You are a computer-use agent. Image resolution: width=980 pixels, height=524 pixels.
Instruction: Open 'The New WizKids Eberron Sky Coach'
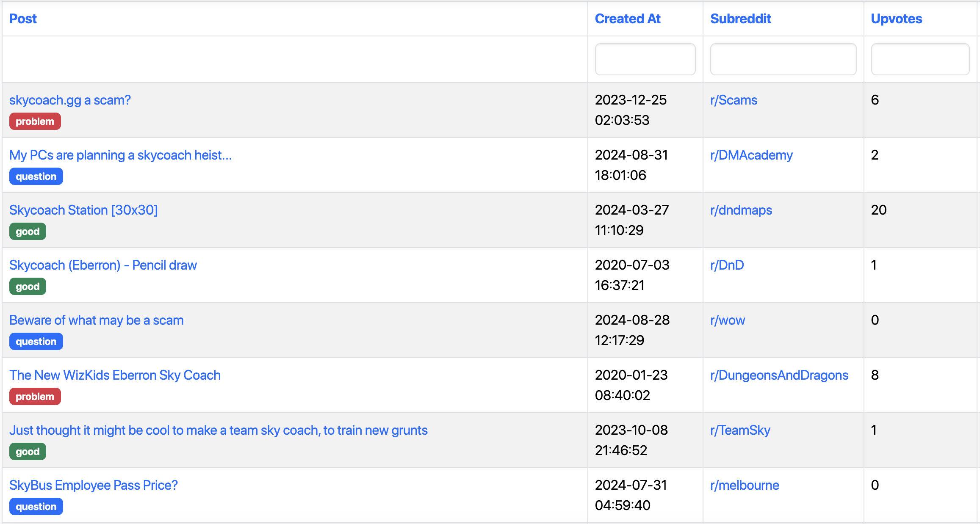tap(115, 375)
